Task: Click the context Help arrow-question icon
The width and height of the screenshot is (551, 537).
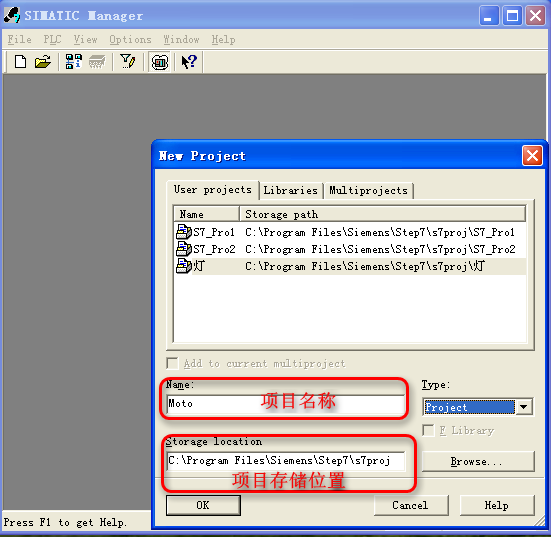Action: point(189,62)
